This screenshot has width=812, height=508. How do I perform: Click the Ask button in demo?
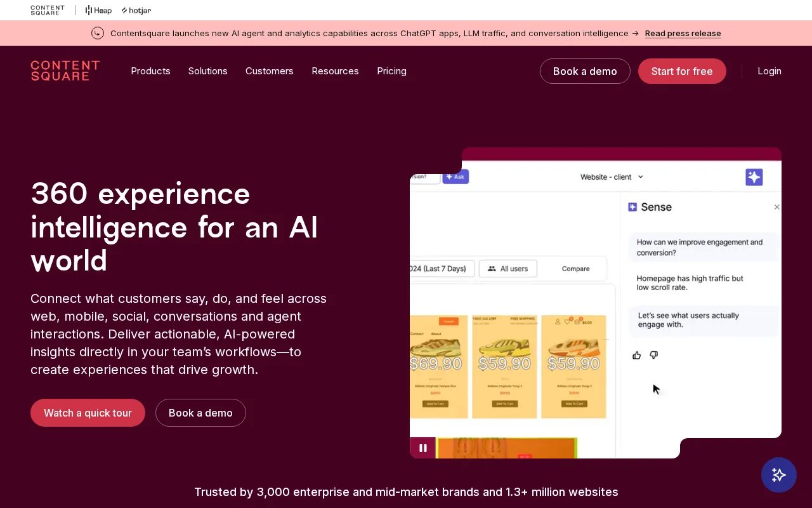455,177
